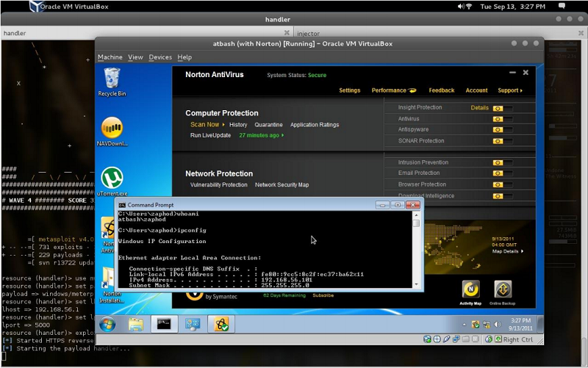Open the chat notification icon in top panel
This screenshot has height=368, width=588.
[x=562, y=6]
